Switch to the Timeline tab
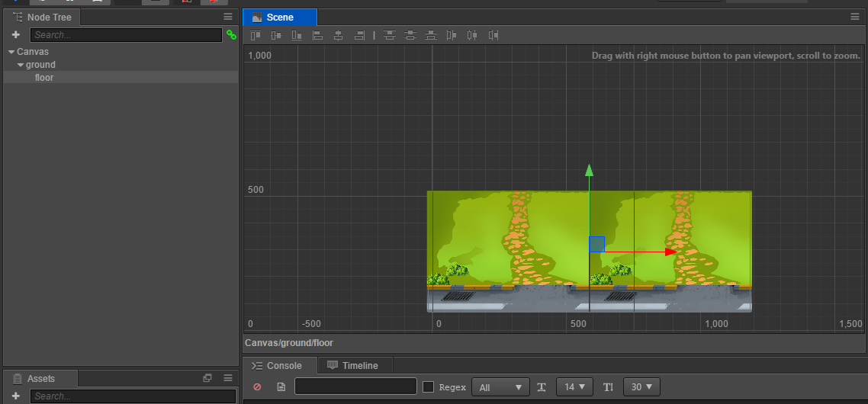Viewport: 868px width, 404px height. (355, 366)
